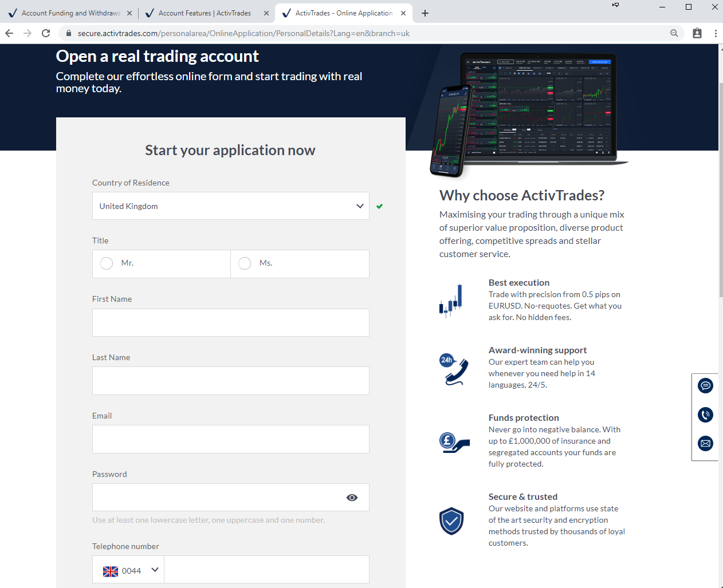Viewport: 723px width, 588px height.
Task: Select the browser address bar URL
Action: (x=243, y=33)
